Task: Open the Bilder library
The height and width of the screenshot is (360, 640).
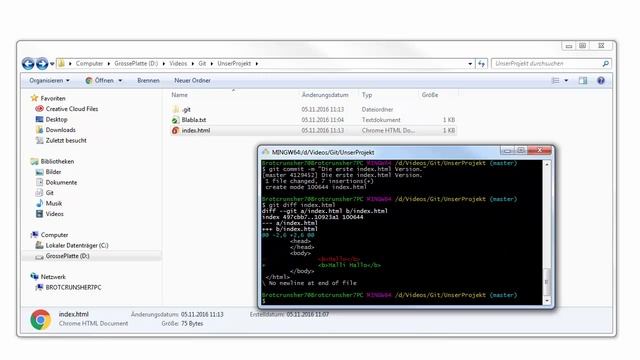Action: (53, 172)
